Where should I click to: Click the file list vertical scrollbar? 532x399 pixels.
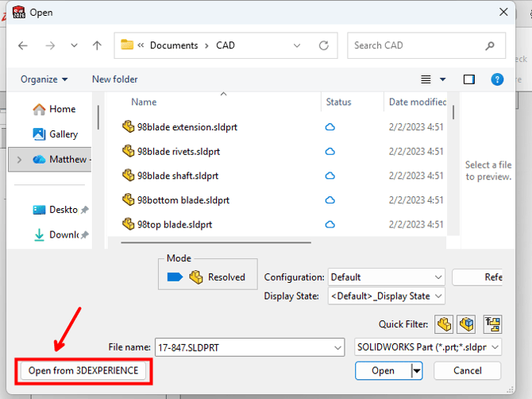[x=453, y=112]
